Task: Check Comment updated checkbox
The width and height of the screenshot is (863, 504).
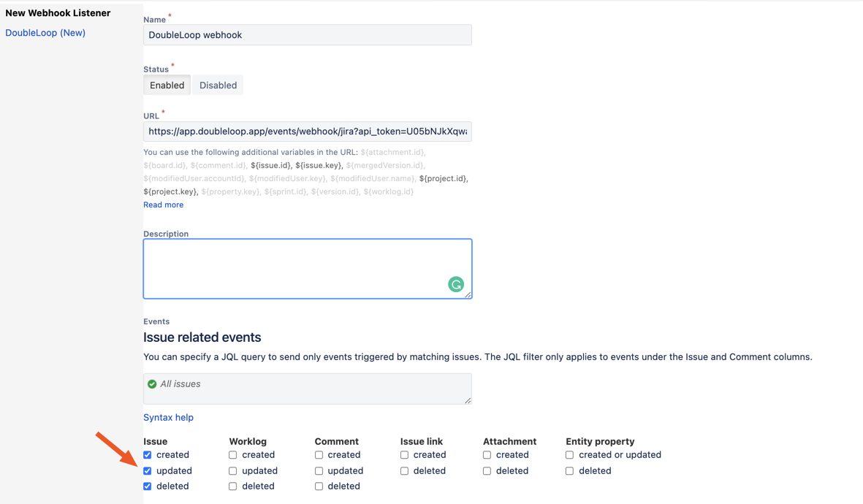Action: click(319, 471)
